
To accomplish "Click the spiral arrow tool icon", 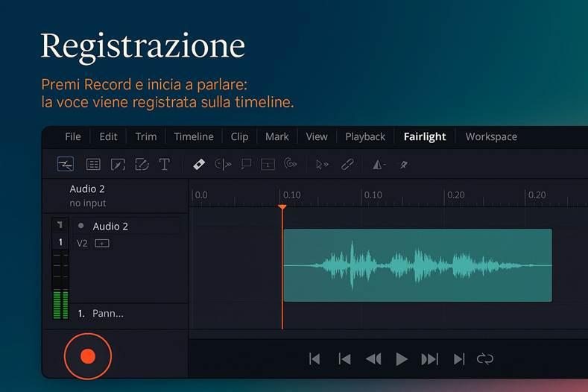I will point(291,163).
